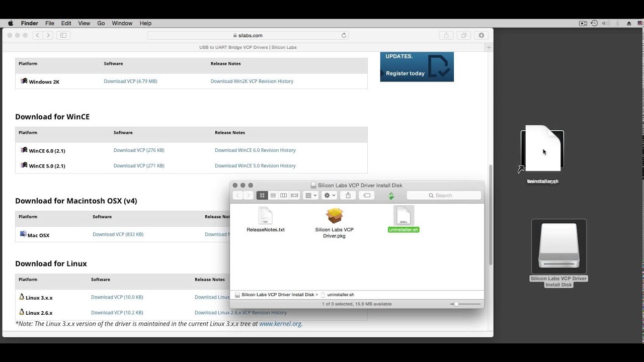Select the uninstaller.sh file icon

[404, 216]
